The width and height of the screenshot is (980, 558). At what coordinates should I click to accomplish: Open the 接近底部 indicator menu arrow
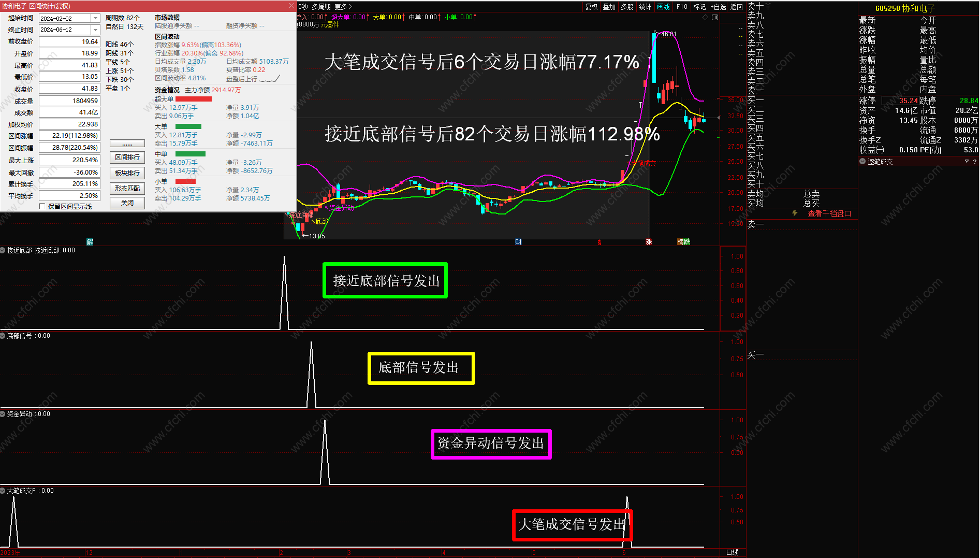3,250
